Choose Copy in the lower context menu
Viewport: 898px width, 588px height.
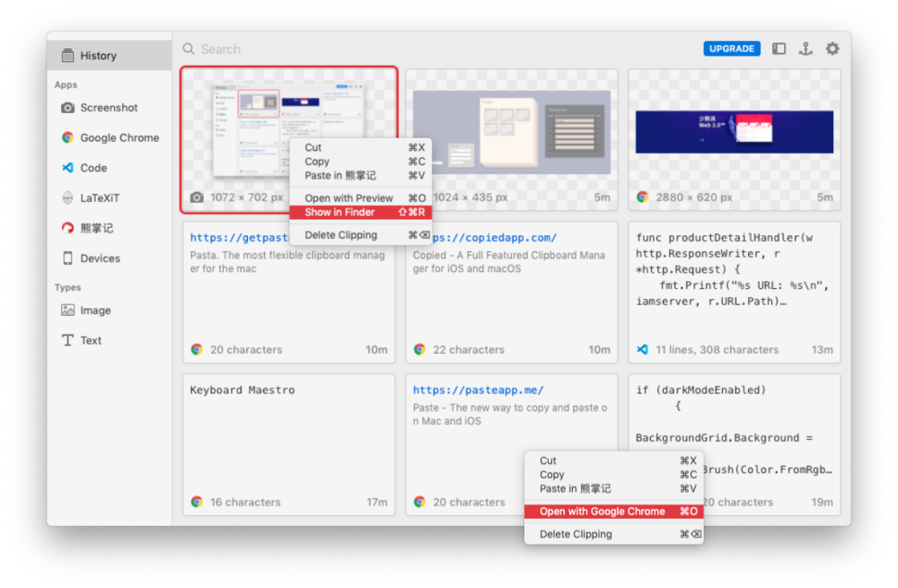coord(614,475)
